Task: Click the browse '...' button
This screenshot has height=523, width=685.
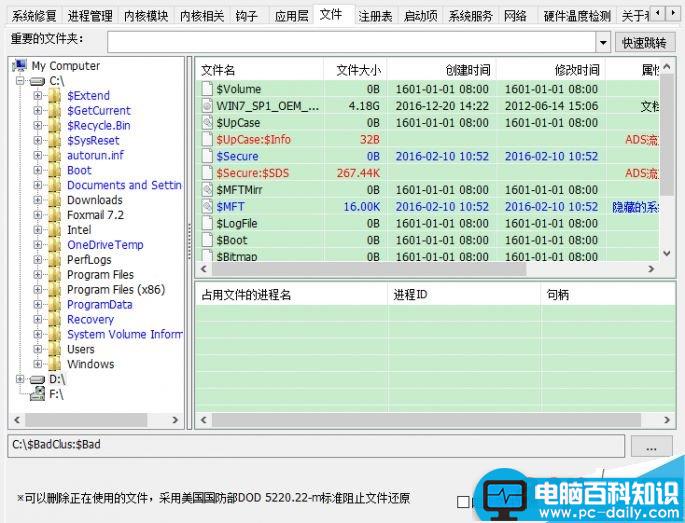Action: pyautogui.click(x=651, y=447)
